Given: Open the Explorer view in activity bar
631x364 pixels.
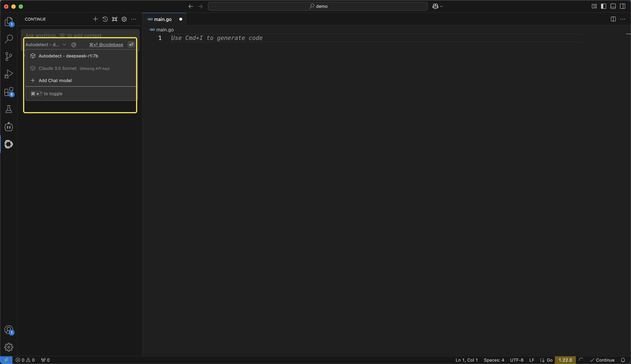Looking at the screenshot, I should coord(9,22).
